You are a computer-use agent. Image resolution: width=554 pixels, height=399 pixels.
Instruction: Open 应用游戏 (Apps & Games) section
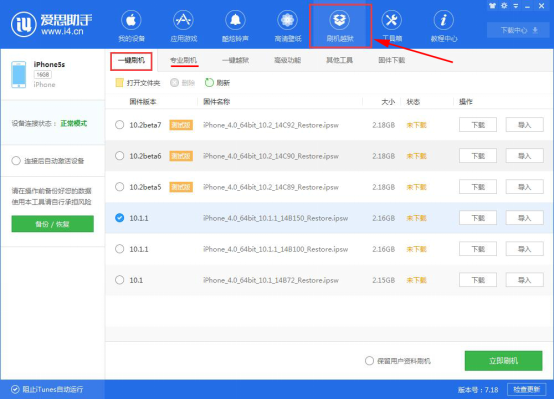click(x=183, y=26)
